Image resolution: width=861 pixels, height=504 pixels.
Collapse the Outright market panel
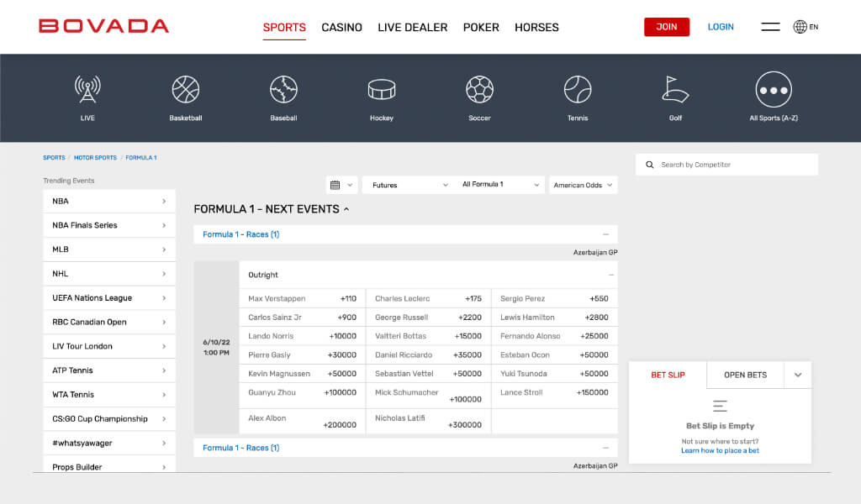(611, 275)
